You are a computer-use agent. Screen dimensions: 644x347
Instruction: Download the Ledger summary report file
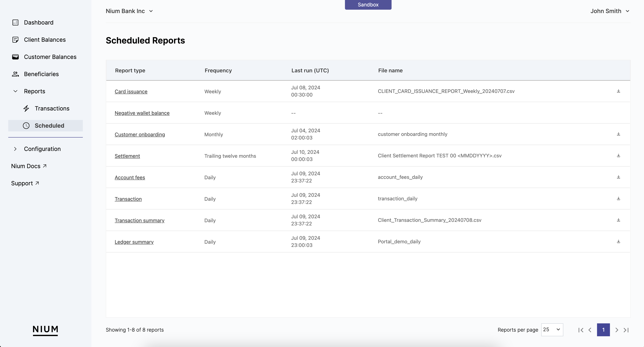click(x=619, y=241)
